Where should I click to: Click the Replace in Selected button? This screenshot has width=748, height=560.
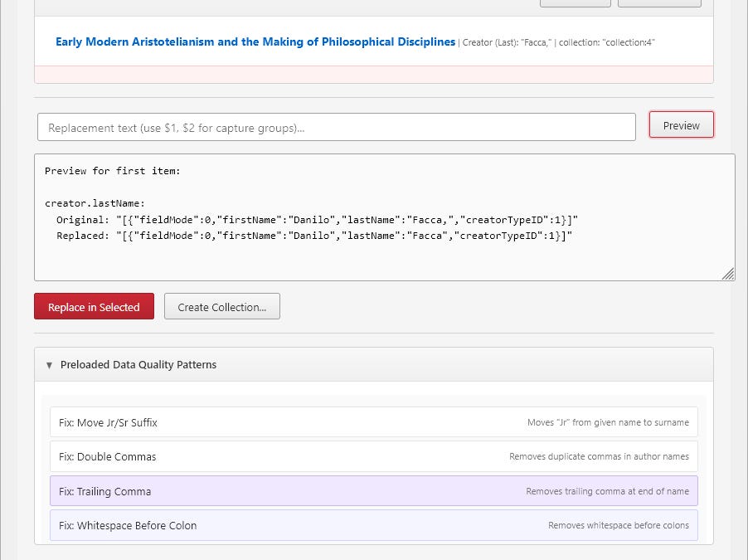coord(94,306)
